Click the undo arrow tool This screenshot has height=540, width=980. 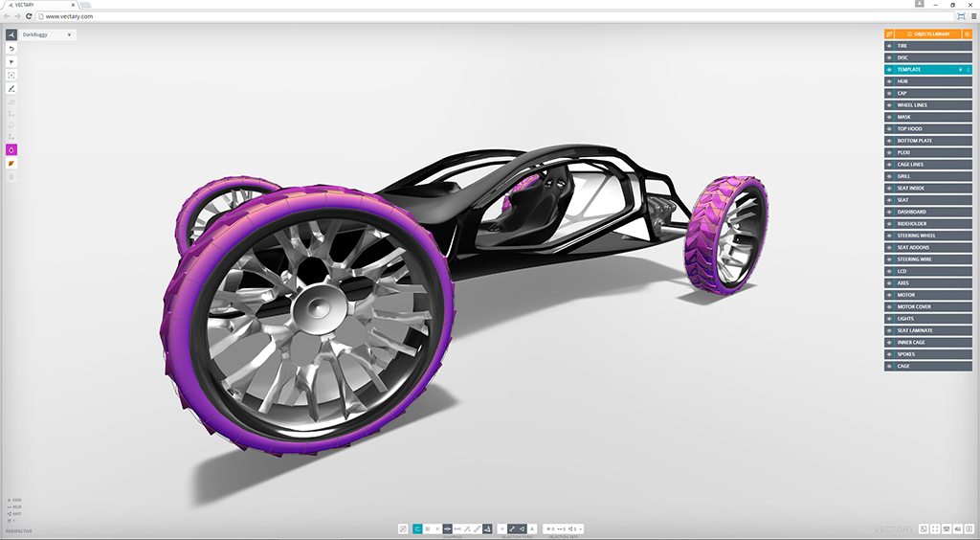click(11, 48)
